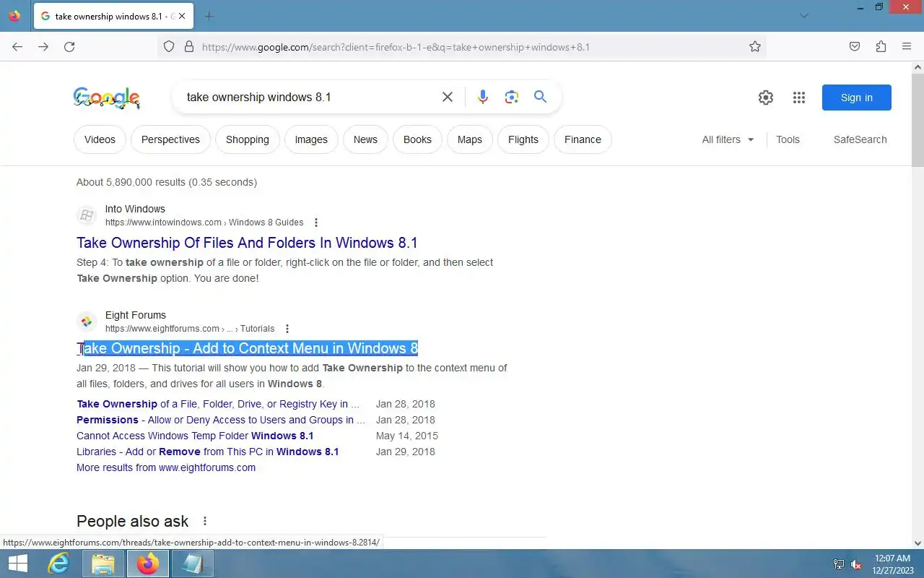
Task: Click the eightforums.com breadcrumb URL
Action: pos(190,329)
